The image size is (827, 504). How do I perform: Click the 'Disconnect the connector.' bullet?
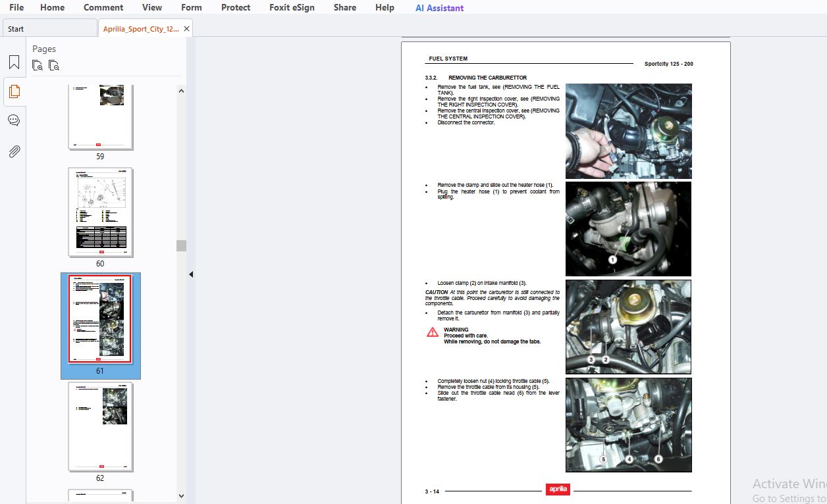(466, 122)
